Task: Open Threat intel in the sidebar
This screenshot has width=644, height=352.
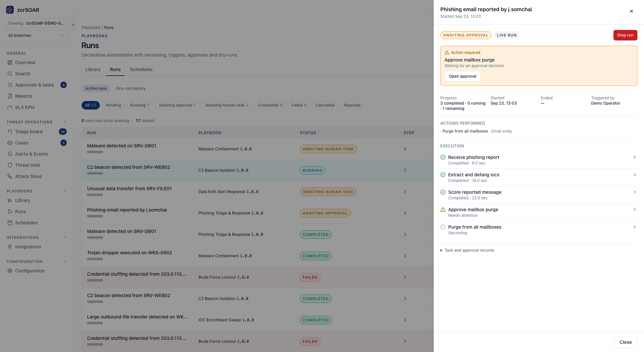Action: coord(36,165)
